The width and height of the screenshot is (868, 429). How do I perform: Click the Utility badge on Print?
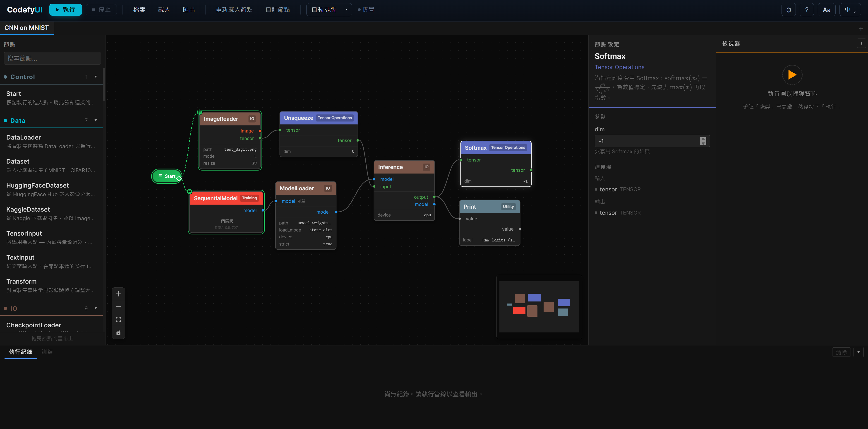pyautogui.click(x=508, y=207)
